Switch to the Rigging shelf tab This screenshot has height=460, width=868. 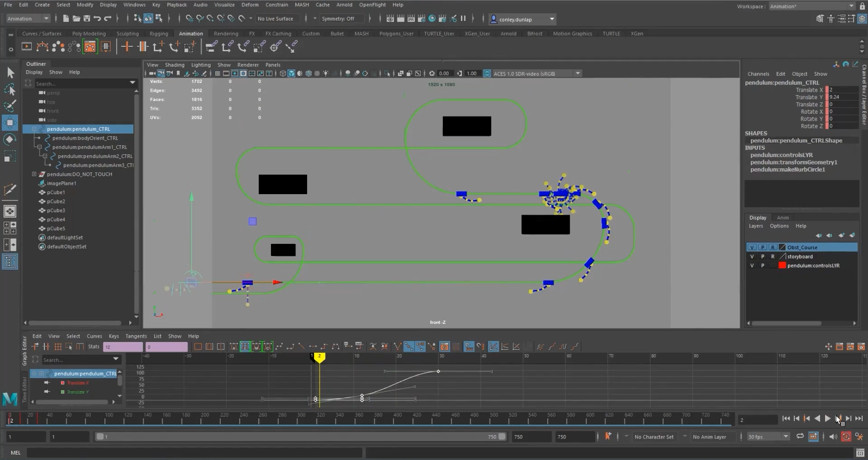click(159, 34)
